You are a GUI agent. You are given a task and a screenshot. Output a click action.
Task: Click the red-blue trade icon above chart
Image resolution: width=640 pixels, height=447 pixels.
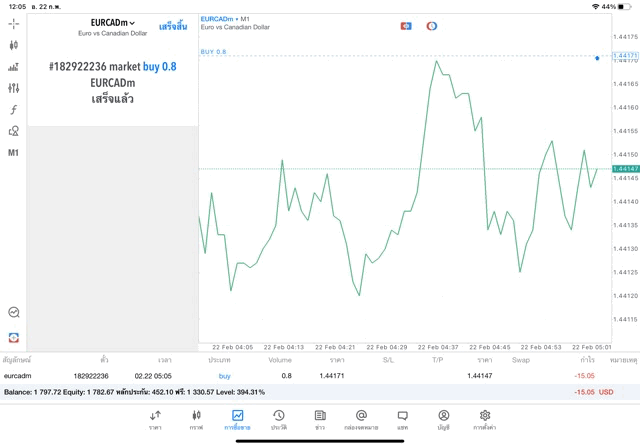pos(406,26)
